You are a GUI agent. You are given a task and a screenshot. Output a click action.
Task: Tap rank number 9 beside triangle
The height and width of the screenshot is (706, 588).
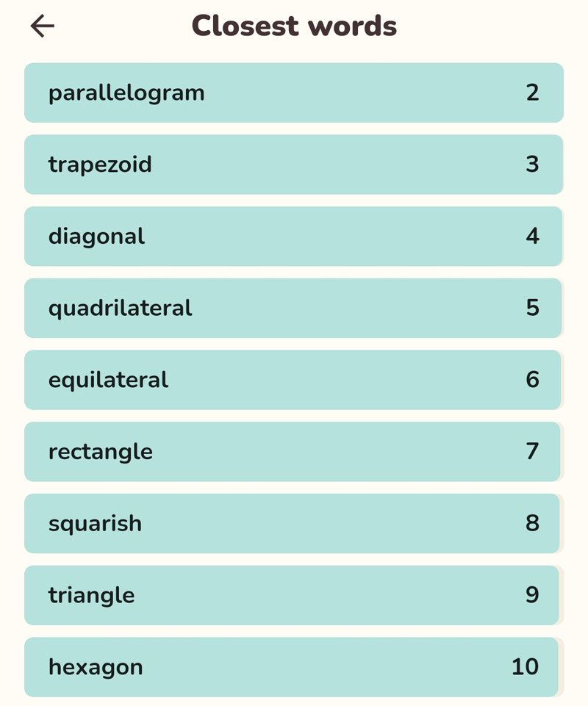532,595
